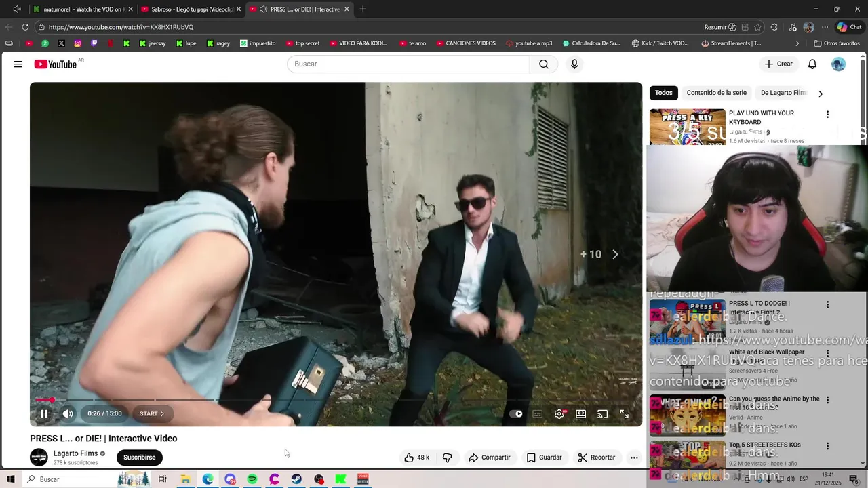Open File Explorer from the taskbar
The height and width of the screenshot is (488, 868).
tap(185, 479)
